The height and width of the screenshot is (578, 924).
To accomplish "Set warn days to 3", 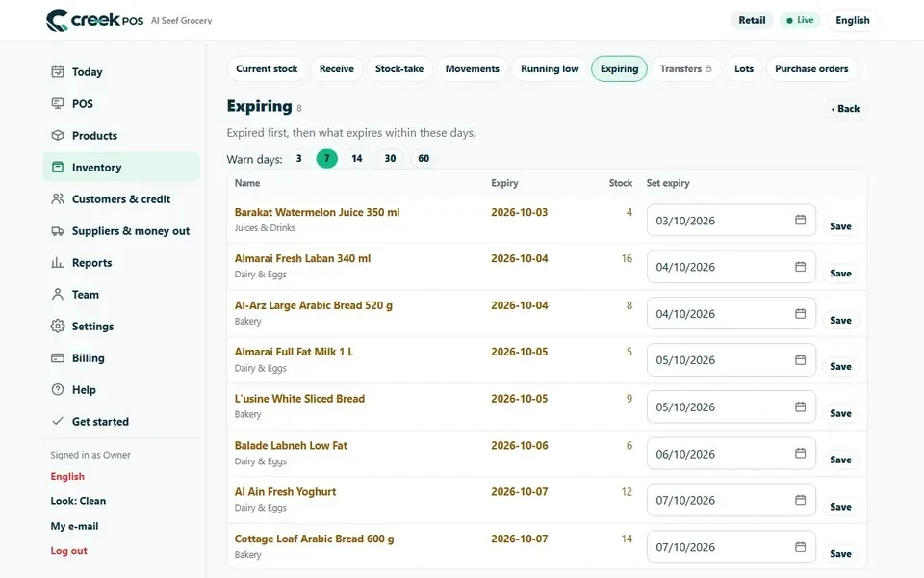I will pyautogui.click(x=298, y=158).
